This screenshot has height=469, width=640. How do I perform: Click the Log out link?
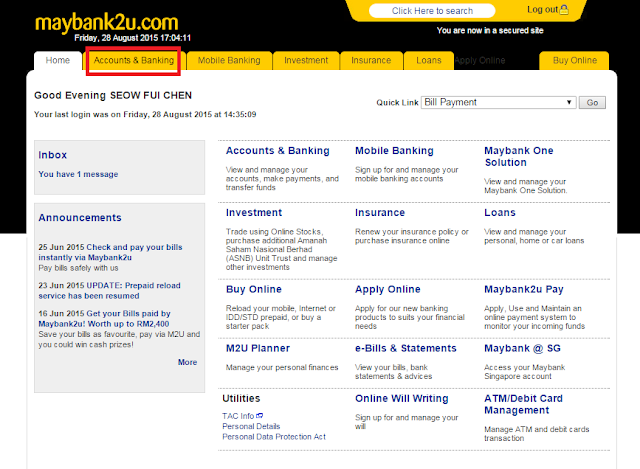(542, 10)
